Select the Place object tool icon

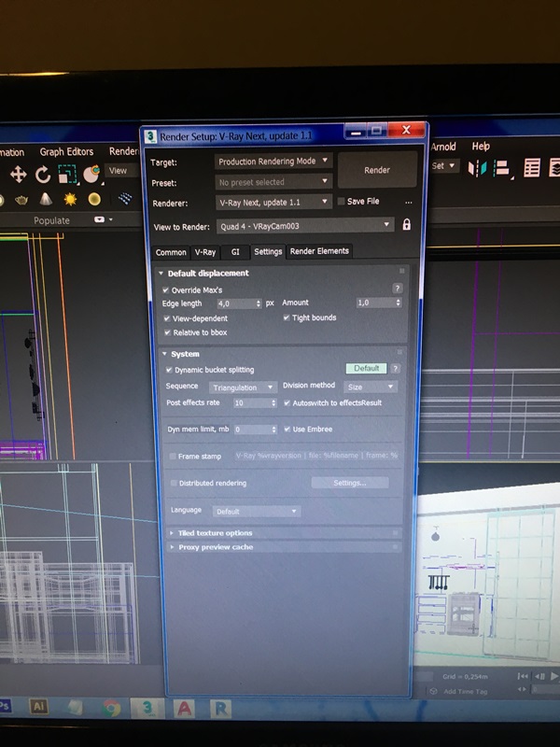(91, 174)
